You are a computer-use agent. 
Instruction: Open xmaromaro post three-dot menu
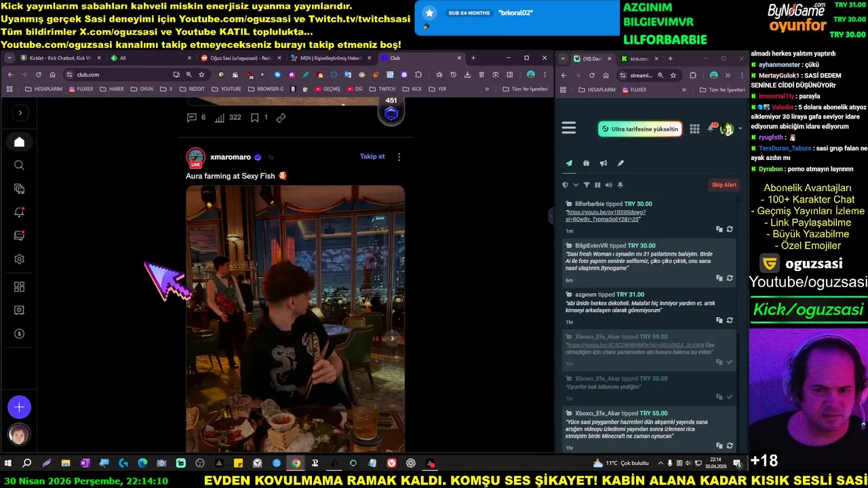(x=399, y=157)
